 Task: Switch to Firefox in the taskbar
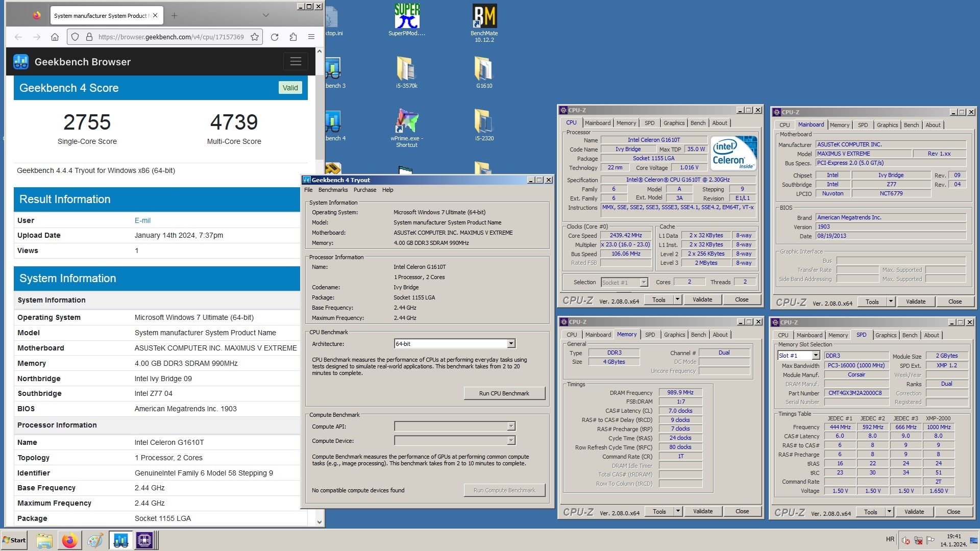coord(70,540)
